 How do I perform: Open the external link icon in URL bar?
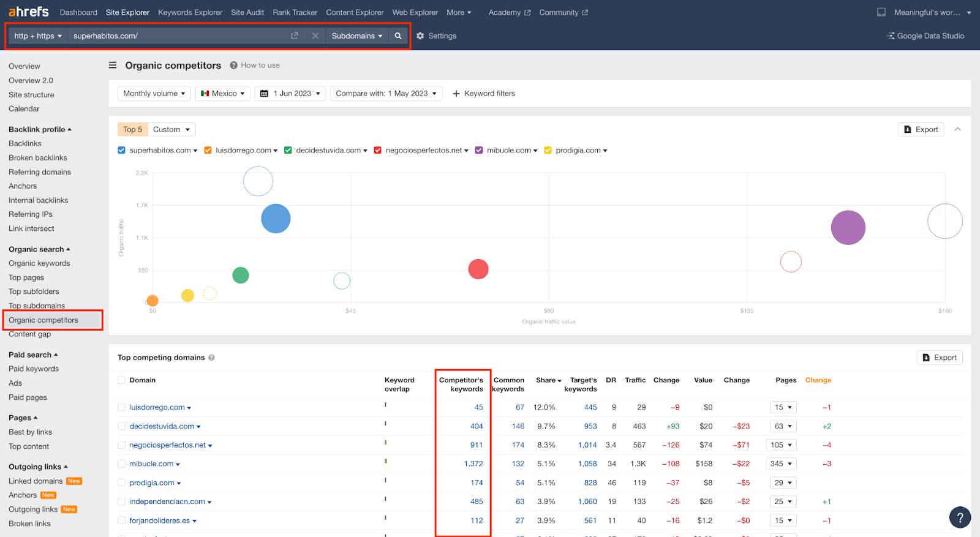pyautogui.click(x=295, y=36)
